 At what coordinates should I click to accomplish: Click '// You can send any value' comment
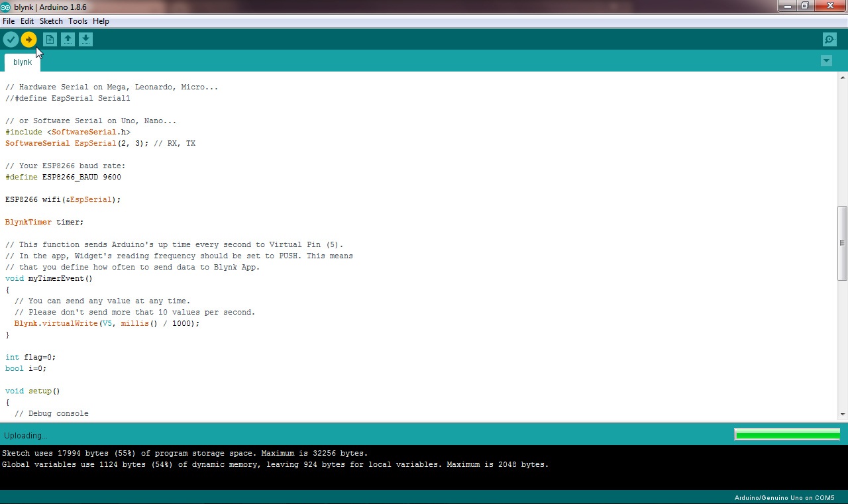click(x=102, y=301)
